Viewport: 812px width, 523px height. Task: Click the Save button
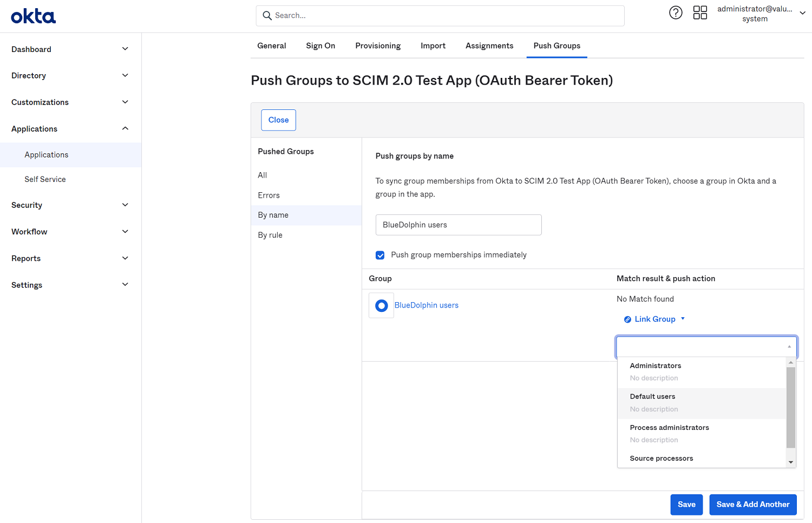click(x=686, y=505)
